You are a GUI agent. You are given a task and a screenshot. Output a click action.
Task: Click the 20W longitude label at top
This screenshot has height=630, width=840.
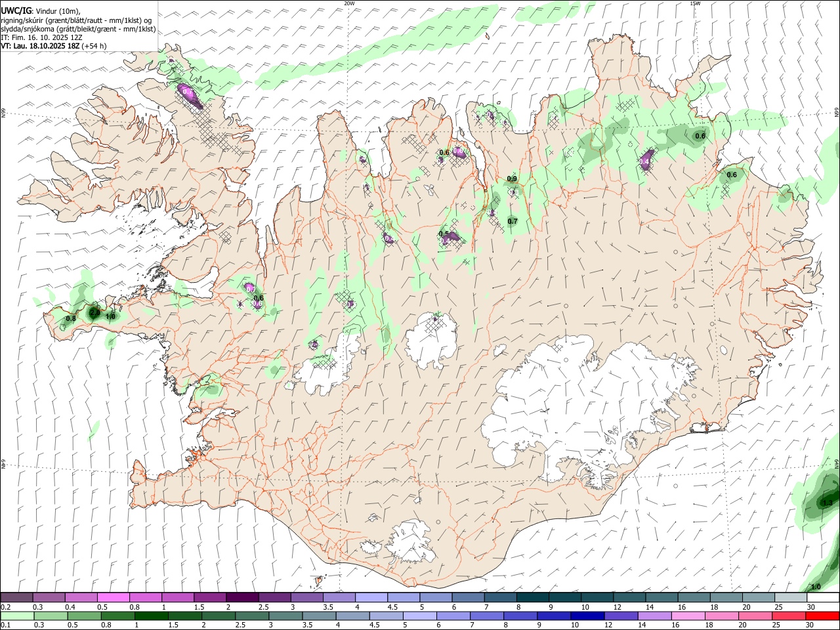point(349,3)
